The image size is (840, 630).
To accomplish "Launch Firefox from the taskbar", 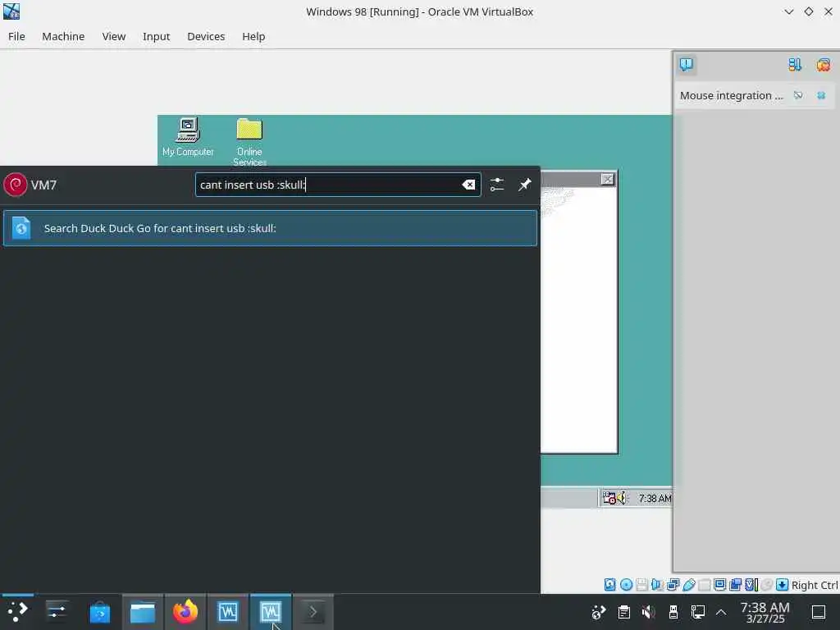I will [185, 612].
